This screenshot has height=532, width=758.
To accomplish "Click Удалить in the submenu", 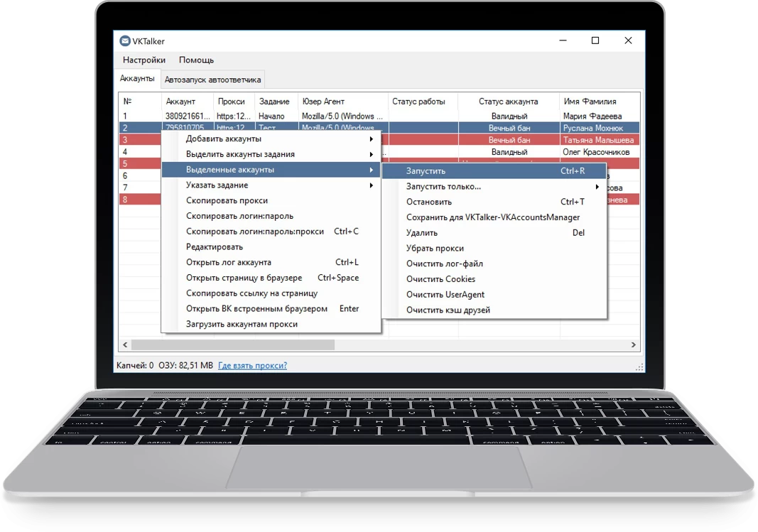I will coord(494,233).
